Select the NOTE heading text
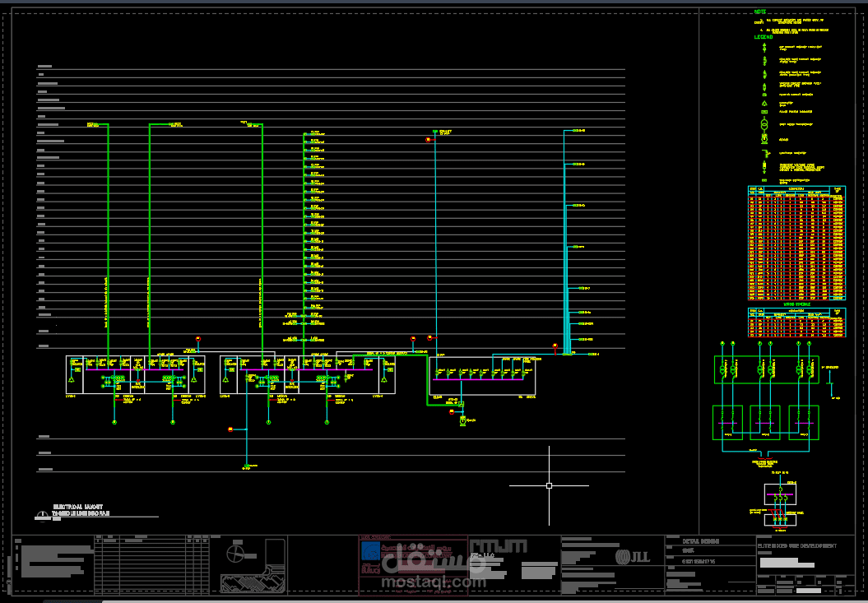The width and height of the screenshot is (868, 603). [760, 12]
